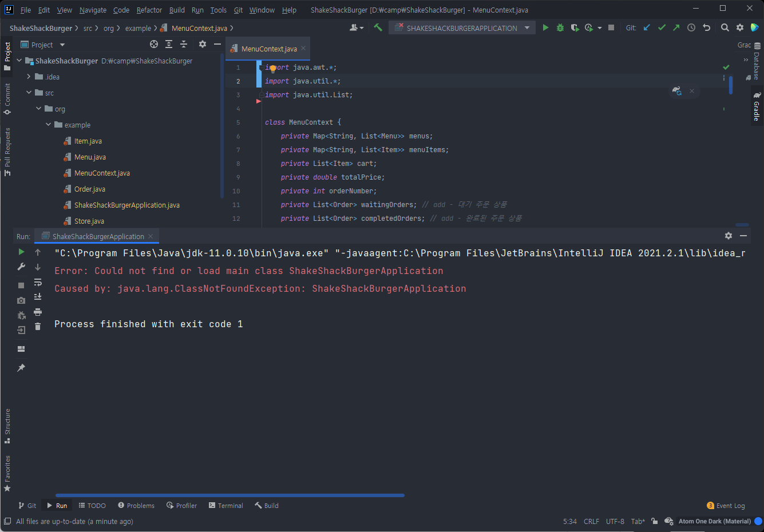Image resolution: width=764 pixels, height=532 pixels.
Task: Open the Tools menu
Action: click(x=218, y=10)
